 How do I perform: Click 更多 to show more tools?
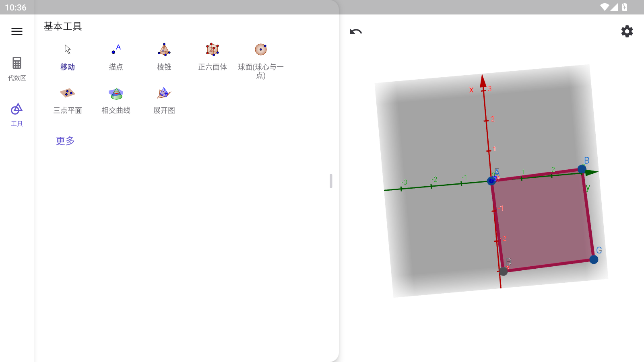pos(65,141)
